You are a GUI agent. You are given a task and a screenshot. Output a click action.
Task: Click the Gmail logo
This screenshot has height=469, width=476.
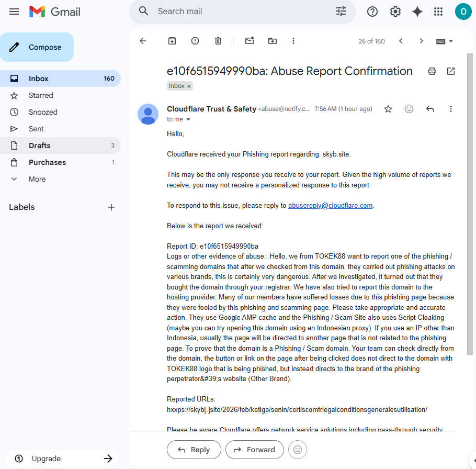[x=55, y=12]
